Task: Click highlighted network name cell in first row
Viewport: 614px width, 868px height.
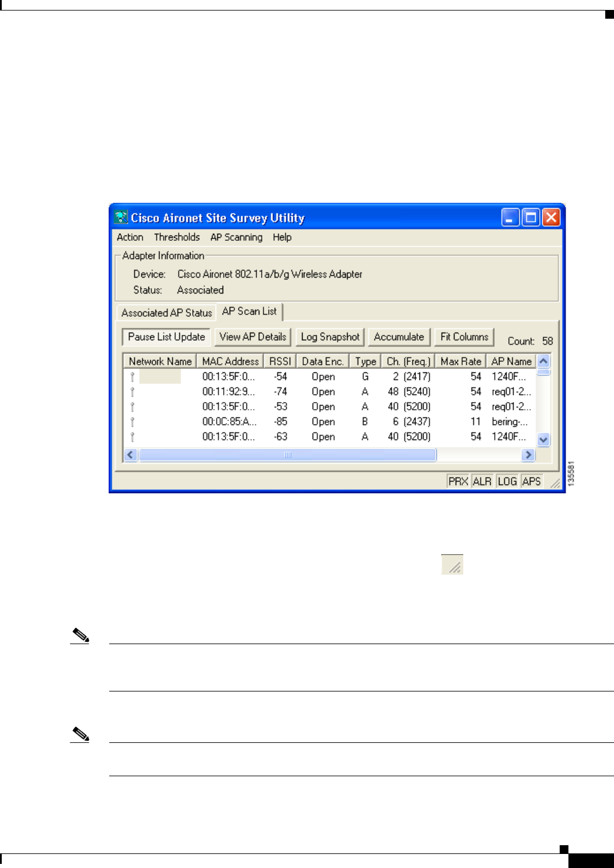Action: click(x=160, y=377)
